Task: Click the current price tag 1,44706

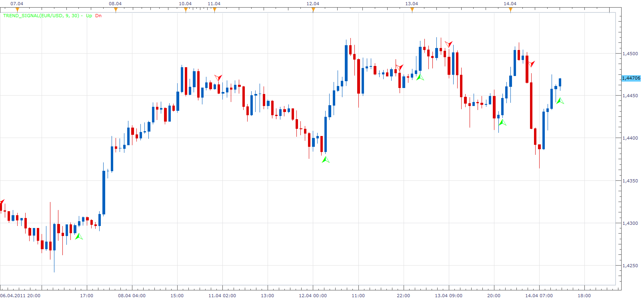Action: click(631, 78)
